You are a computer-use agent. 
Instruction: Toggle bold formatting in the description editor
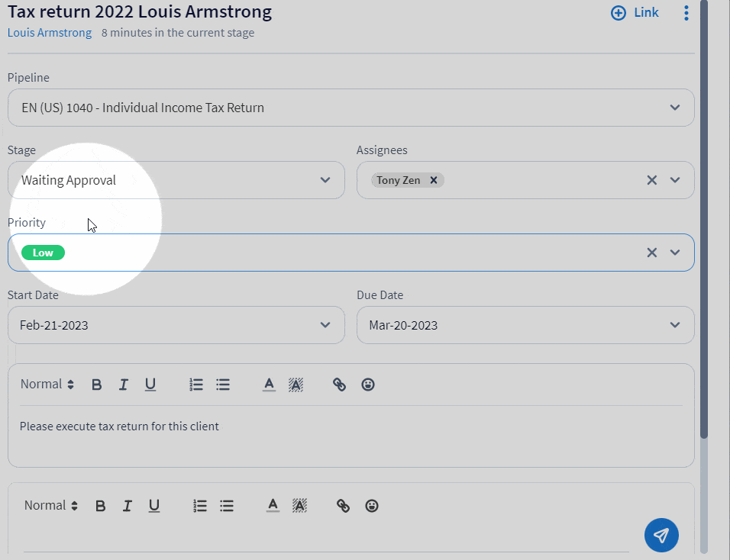pos(96,384)
